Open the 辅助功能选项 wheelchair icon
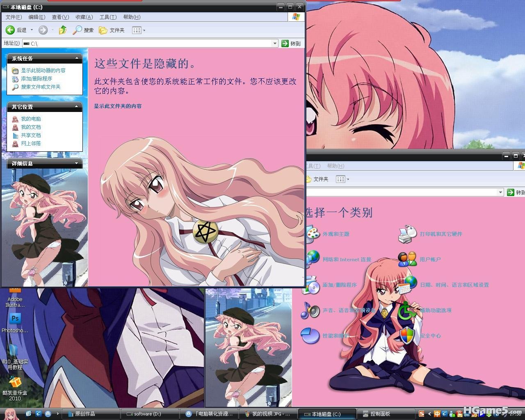 click(407, 310)
